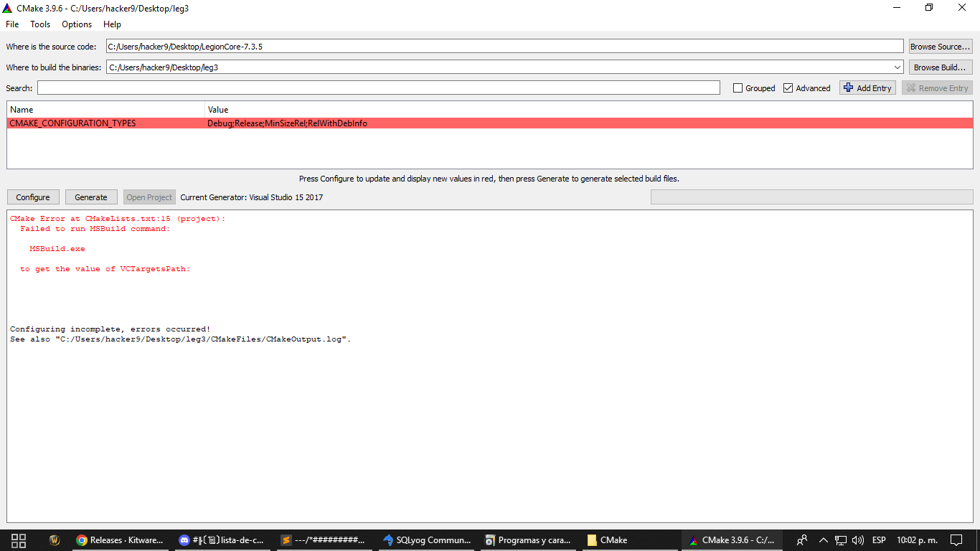980x551 pixels.
Task: Open the Help menu
Action: 113,24
